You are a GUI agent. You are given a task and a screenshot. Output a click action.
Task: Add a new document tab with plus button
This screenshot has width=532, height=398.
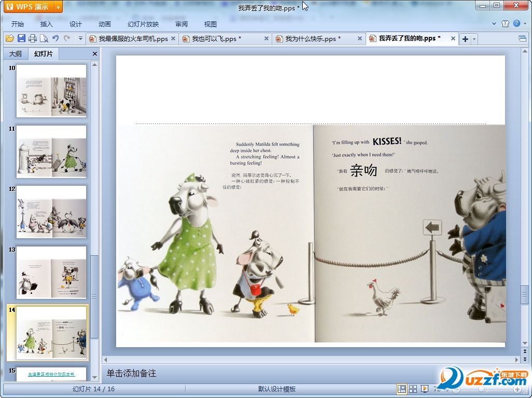point(466,39)
